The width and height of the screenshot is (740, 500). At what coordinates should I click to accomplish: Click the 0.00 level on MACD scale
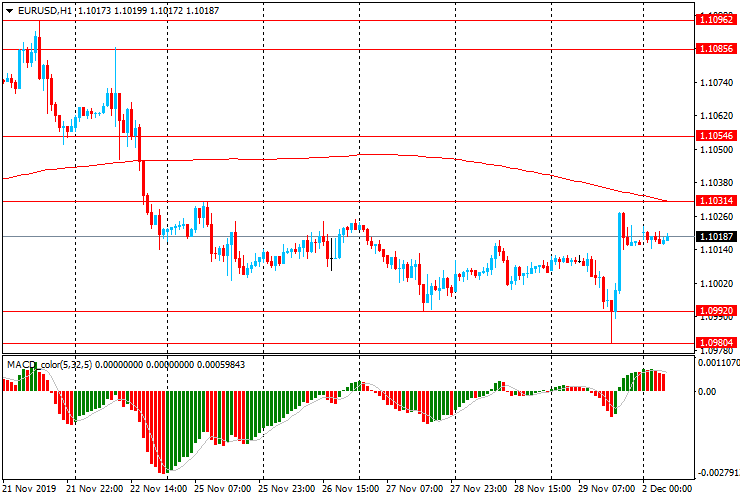pyautogui.click(x=707, y=391)
